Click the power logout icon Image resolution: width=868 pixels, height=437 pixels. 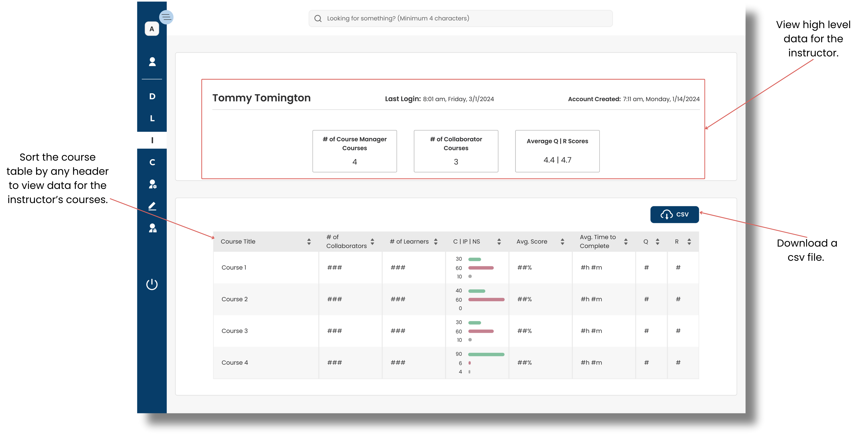(152, 284)
